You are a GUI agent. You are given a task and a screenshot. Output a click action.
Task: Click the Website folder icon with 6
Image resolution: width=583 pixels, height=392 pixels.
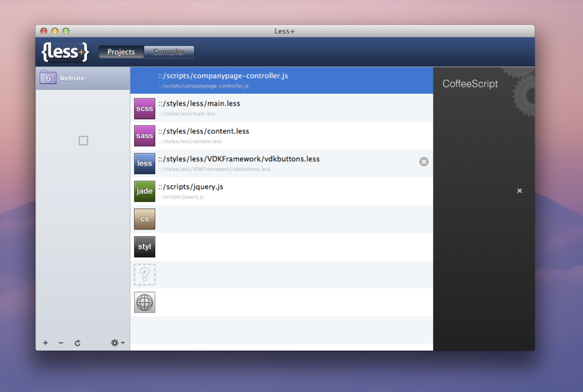[48, 77]
